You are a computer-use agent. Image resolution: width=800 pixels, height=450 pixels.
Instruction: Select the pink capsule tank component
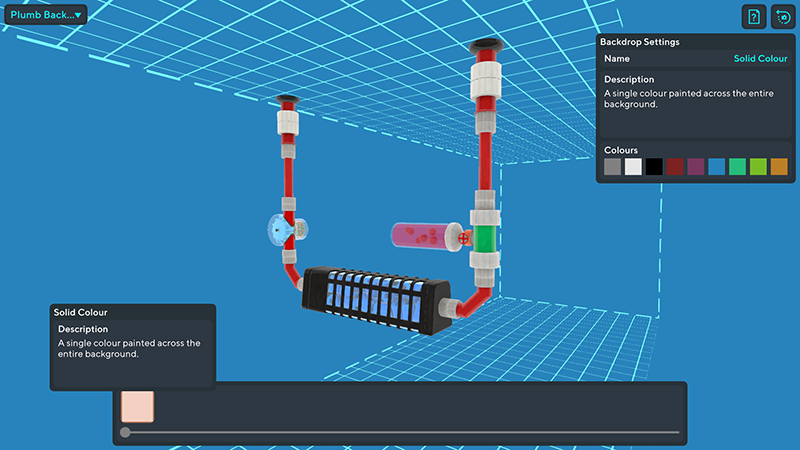(x=422, y=236)
